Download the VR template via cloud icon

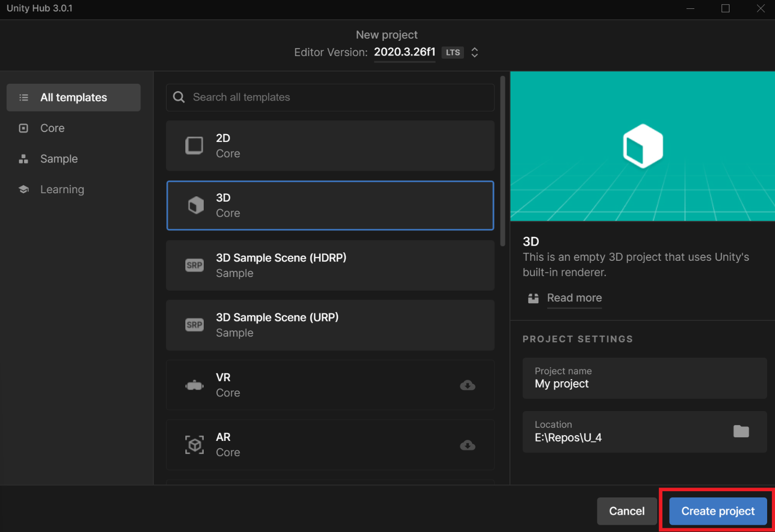point(468,385)
